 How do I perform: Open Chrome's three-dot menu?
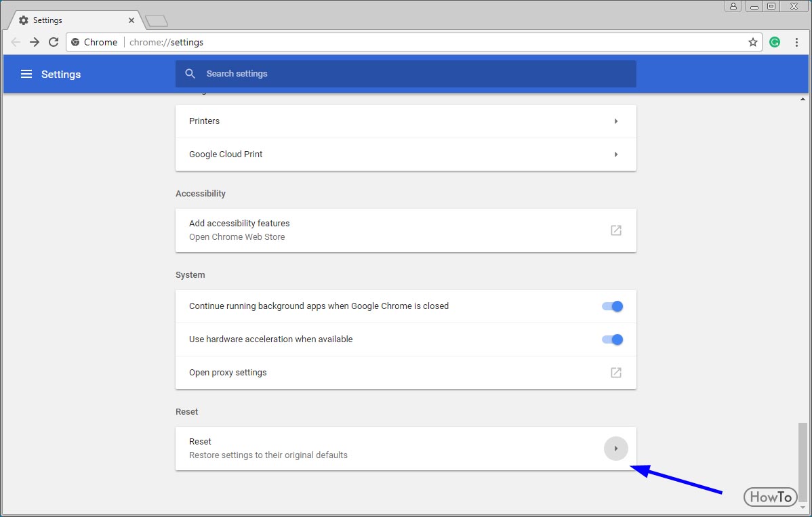tap(796, 42)
